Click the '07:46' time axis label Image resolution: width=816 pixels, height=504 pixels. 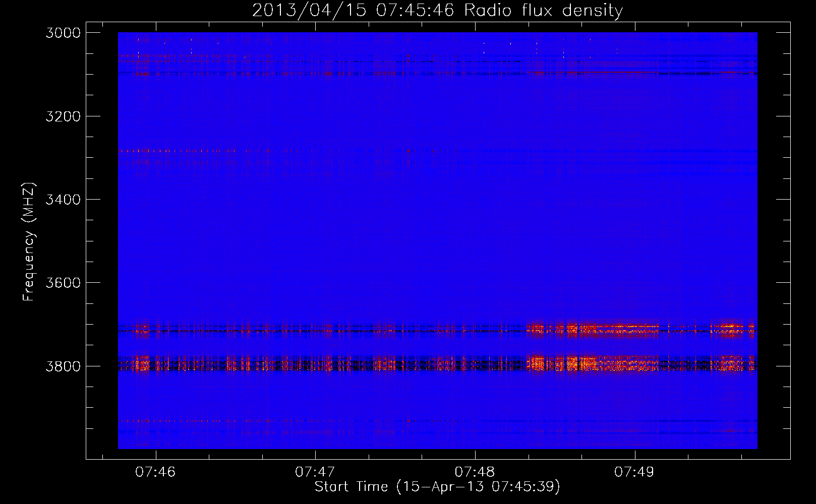[155, 472]
